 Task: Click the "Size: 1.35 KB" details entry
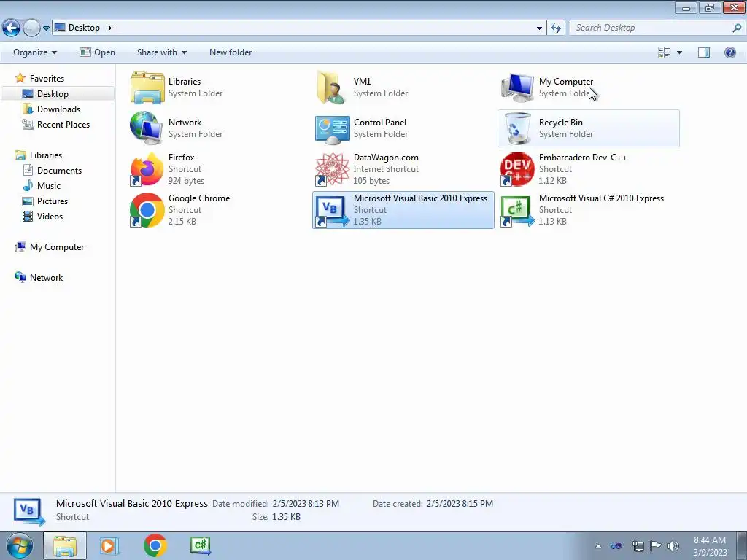(x=276, y=517)
